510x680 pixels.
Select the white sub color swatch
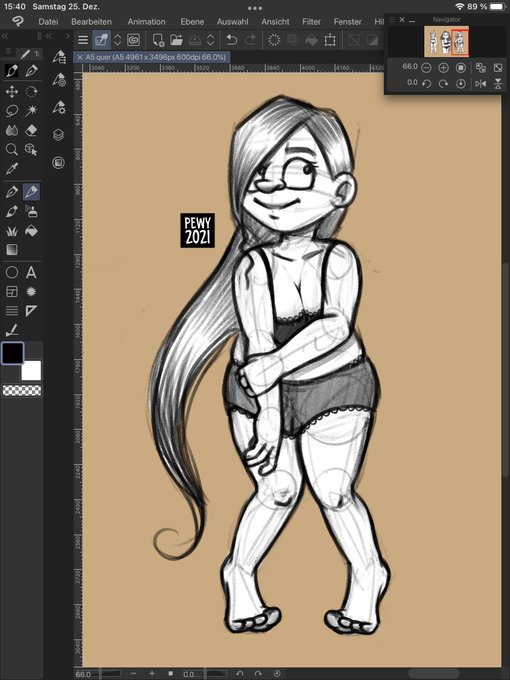point(31,370)
